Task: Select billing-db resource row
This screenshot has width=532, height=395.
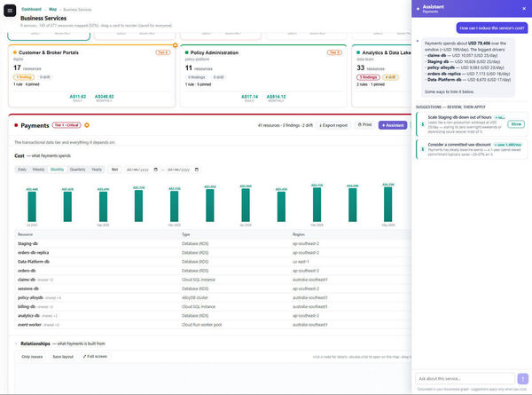Action: [213, 307]
